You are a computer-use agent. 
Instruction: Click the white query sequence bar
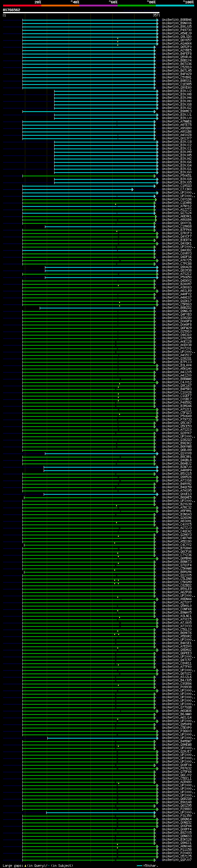point(81,13)
